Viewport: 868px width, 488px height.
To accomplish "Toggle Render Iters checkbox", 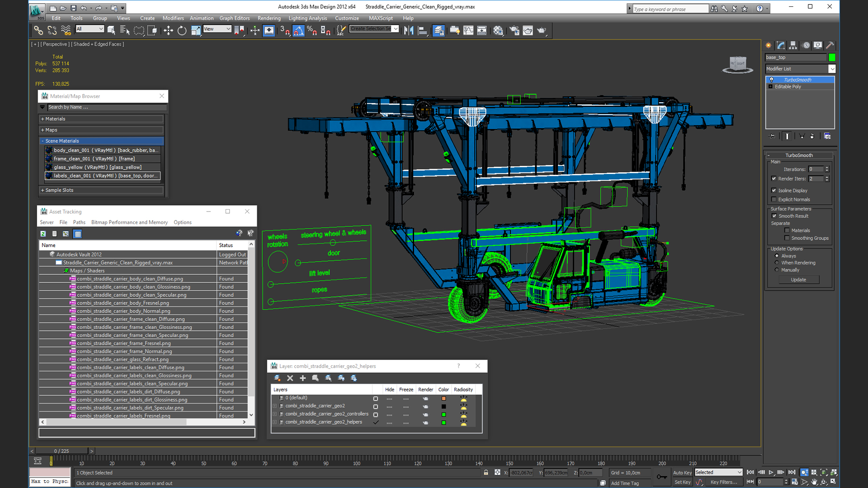I will click(774, 178).
